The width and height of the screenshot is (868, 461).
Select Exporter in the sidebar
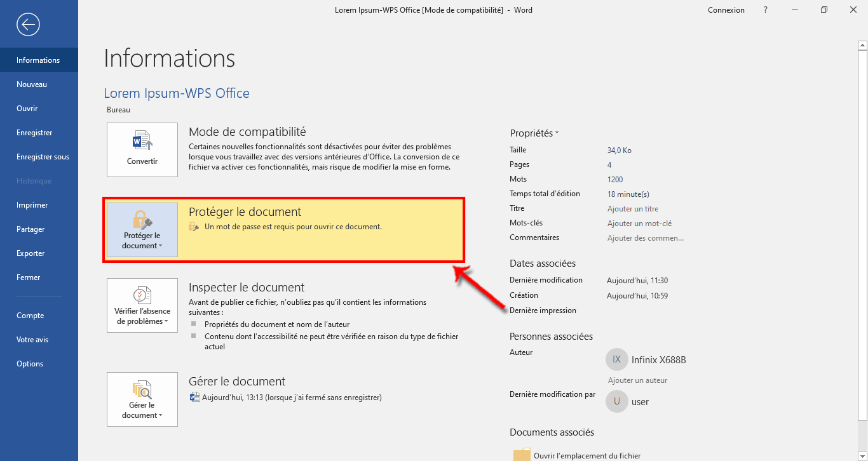pos(39,253)
